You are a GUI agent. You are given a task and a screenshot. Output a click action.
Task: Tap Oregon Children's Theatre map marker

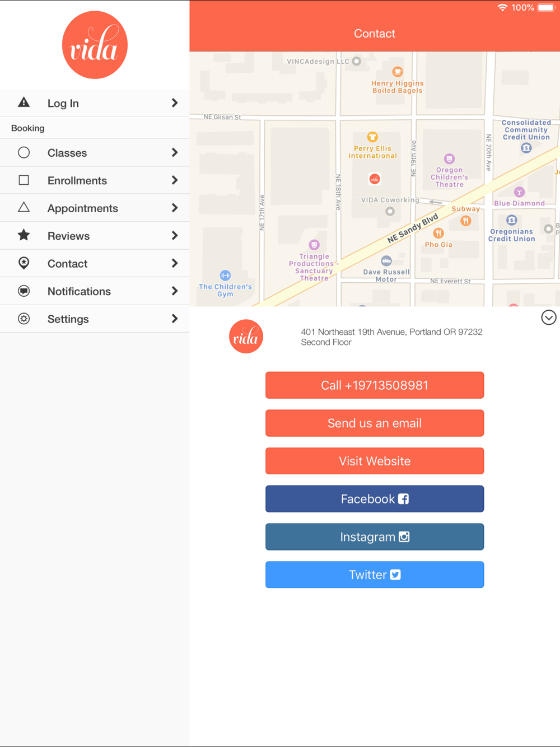tap(449, 158)
